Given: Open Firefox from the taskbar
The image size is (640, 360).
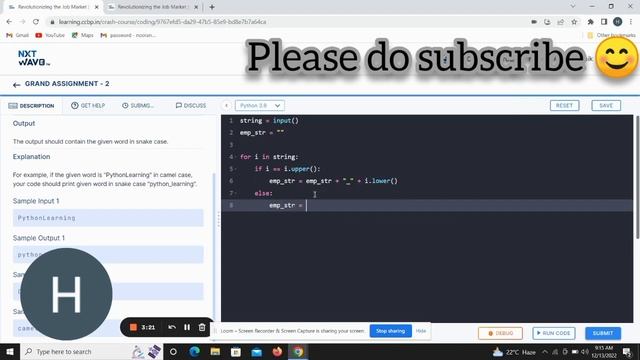Looking at the screenshot, I should coord(277,351).
